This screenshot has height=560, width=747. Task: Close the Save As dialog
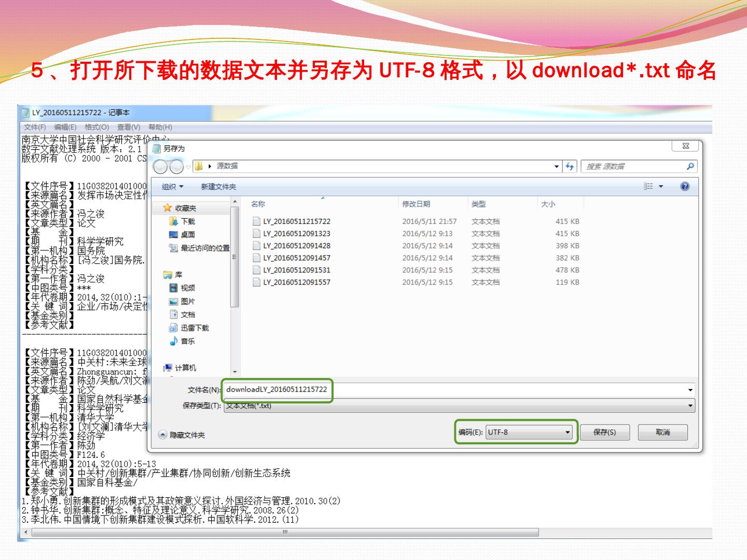coord(686,146)
